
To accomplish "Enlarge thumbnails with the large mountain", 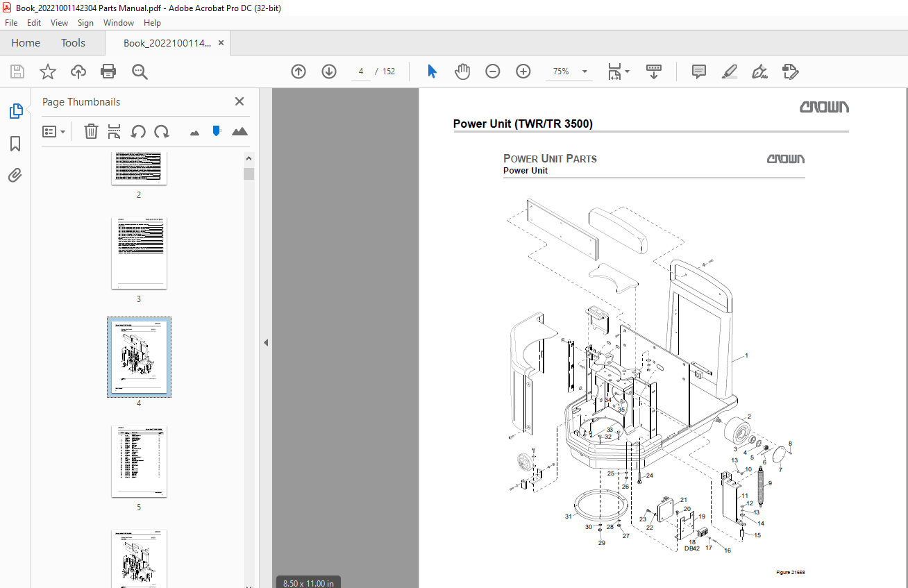I will pyautogui.click(x=239, y=131).
